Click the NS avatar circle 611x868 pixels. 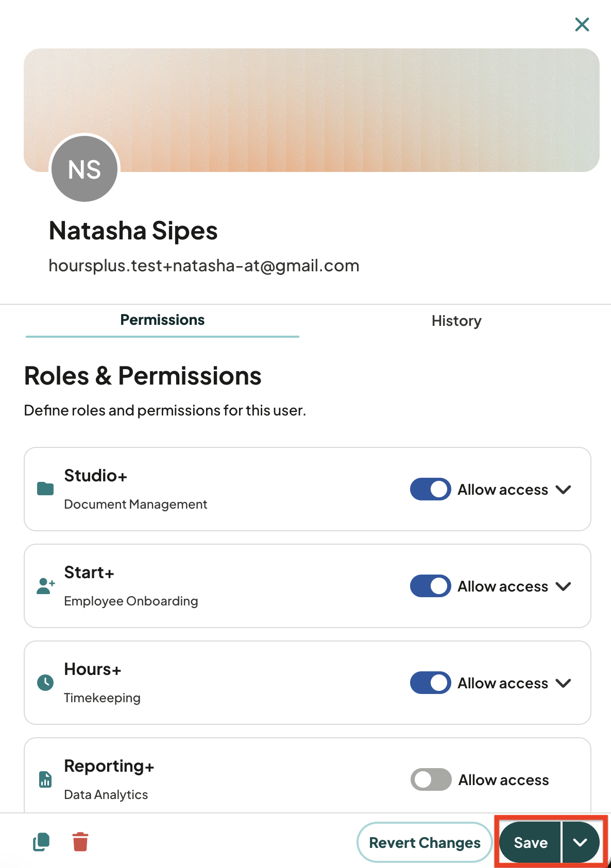(84, 169)
